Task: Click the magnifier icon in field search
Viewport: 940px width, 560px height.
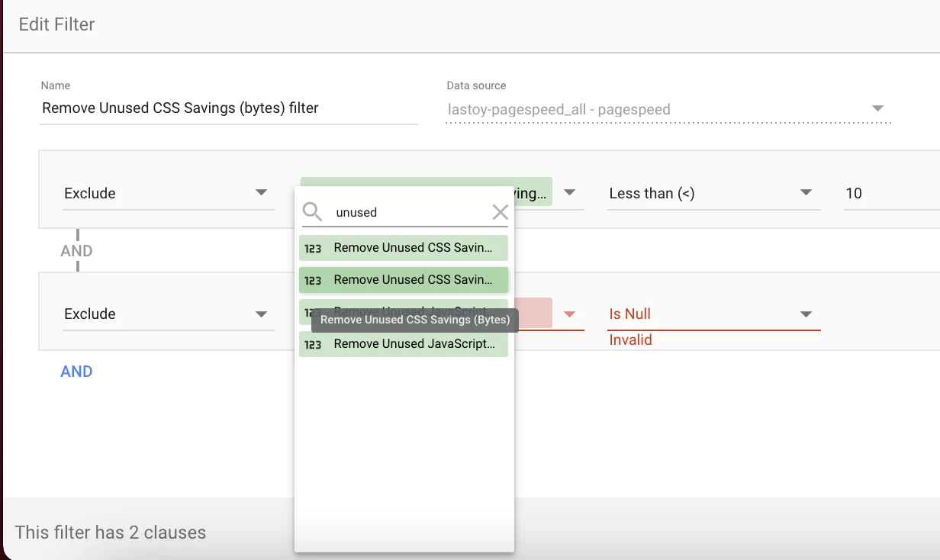Action: pos(312,212)
